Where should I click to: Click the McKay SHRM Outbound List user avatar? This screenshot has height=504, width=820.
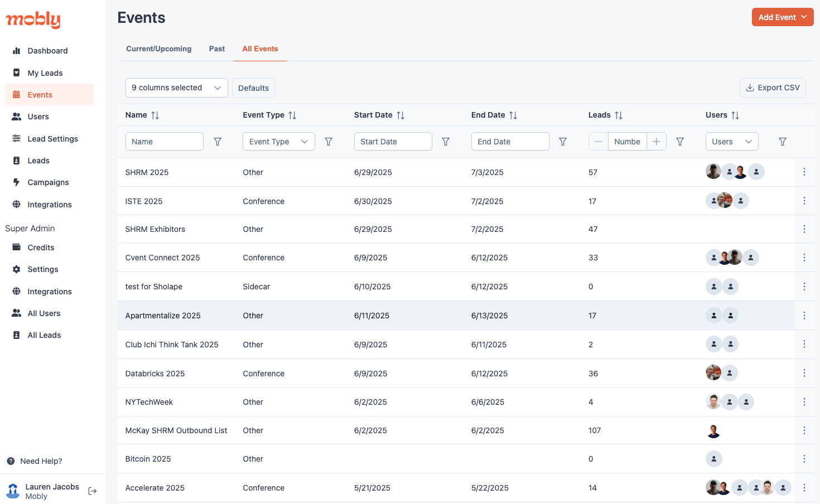tap(713, 430)
